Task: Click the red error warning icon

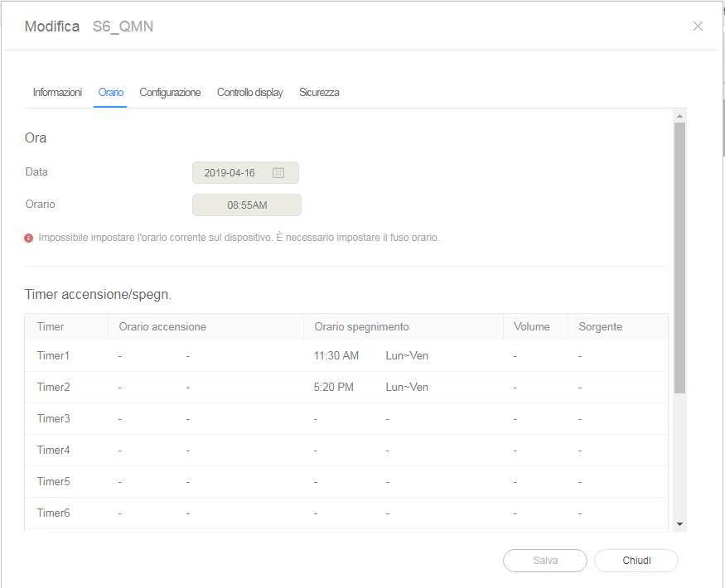Action: tap(29, 238)
